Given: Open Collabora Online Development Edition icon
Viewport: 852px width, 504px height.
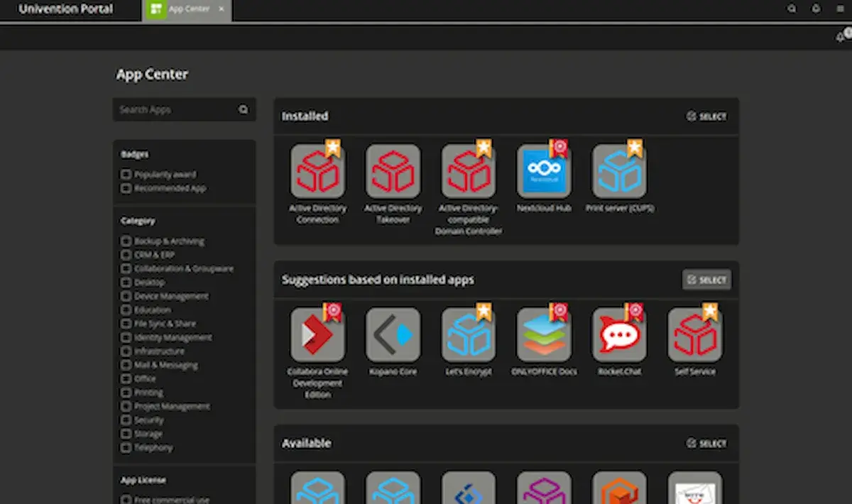Looking at the screenshot, I should pos(318,334).
